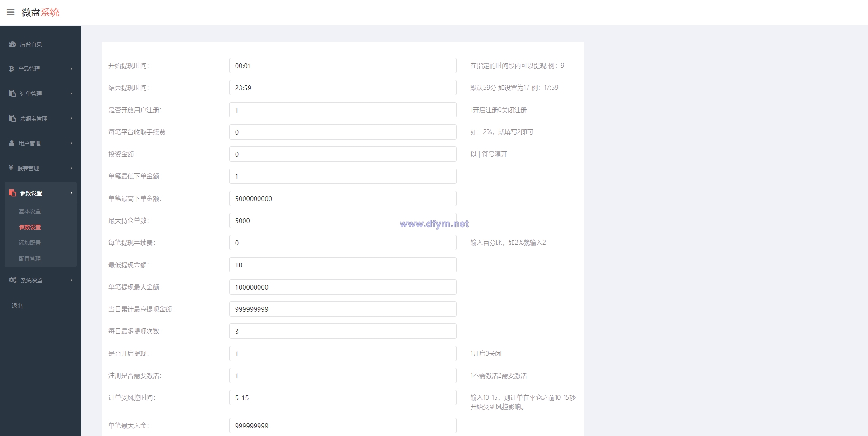Viewport: 868px width, 436px height.
Task: Open 配置管理 submenu item
Action: [x=30, y=258]
